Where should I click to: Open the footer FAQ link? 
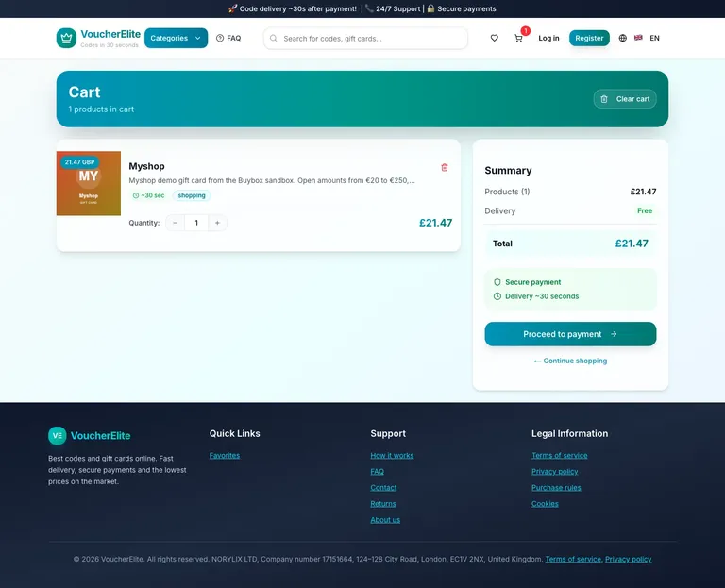[377, 472]
